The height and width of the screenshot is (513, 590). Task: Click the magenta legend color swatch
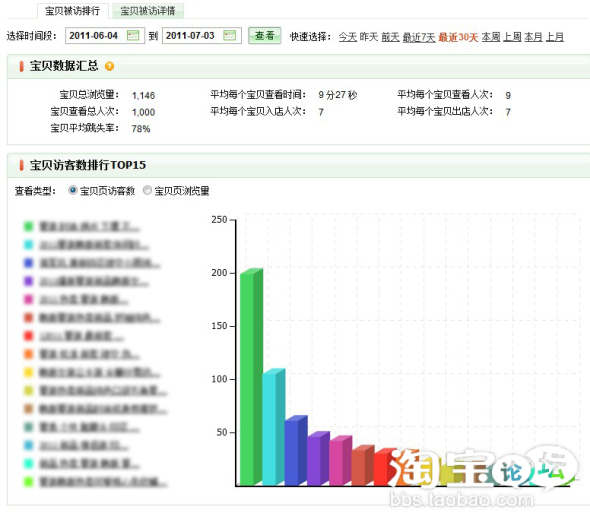point(29,299)
